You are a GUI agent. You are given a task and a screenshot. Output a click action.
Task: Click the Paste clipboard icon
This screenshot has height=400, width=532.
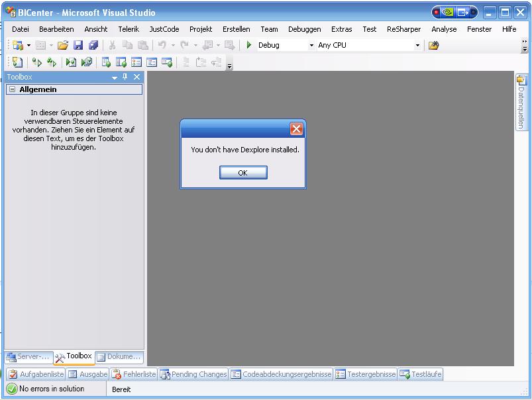point(143,45)
